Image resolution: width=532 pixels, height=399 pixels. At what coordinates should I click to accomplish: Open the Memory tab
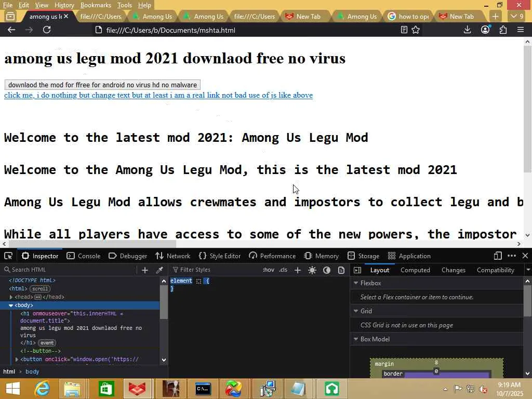(x=321, y=256)
